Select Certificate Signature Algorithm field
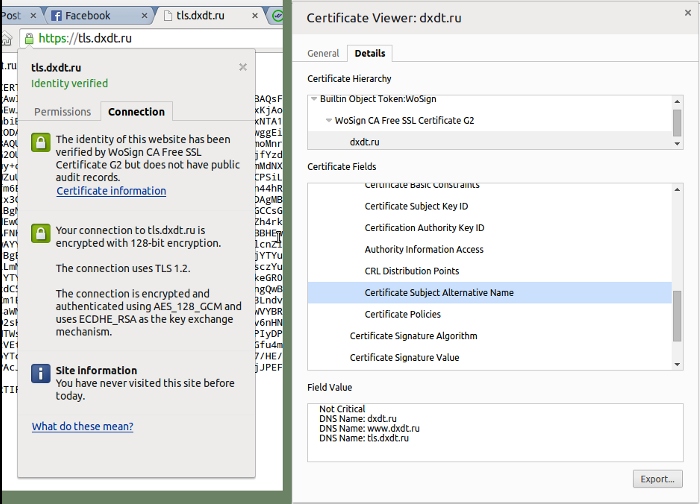This screenshot has height=504, width=700. pos(413,336)
